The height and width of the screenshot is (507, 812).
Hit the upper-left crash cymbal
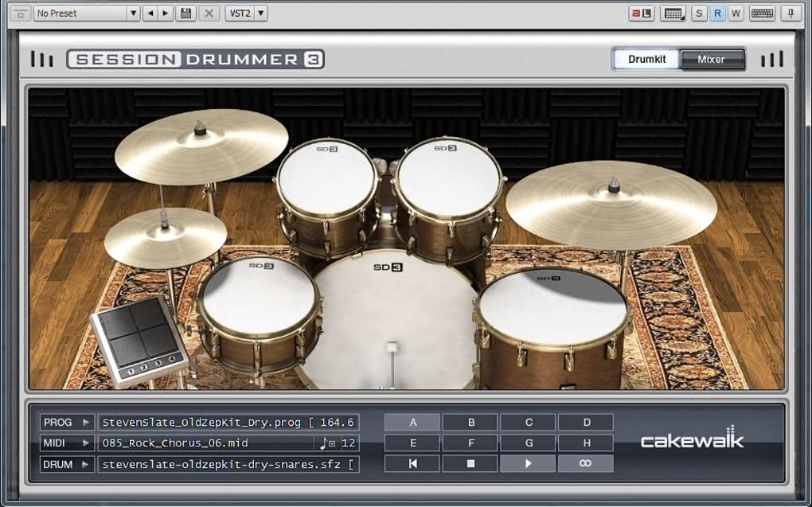pyautogui.click(x=201, y=146)
